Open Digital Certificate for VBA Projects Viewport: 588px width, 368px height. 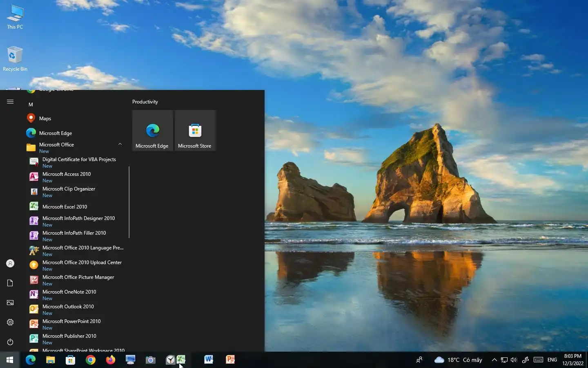click(x=75, y=163)
